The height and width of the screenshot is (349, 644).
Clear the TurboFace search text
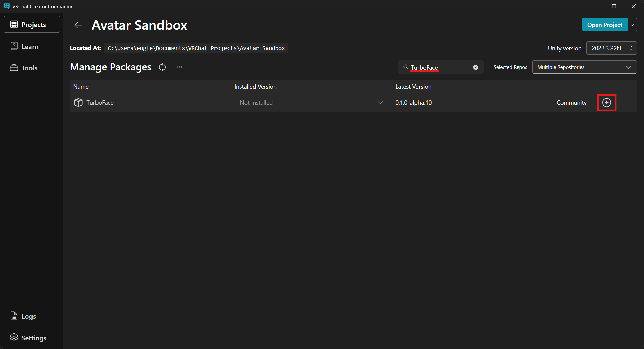pos(476,67)
